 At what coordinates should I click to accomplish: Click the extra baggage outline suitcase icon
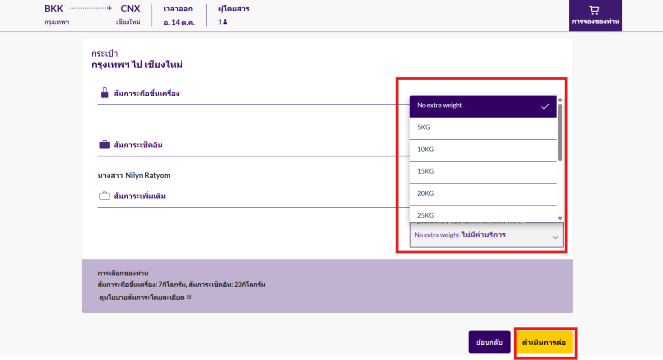(104, 196)
